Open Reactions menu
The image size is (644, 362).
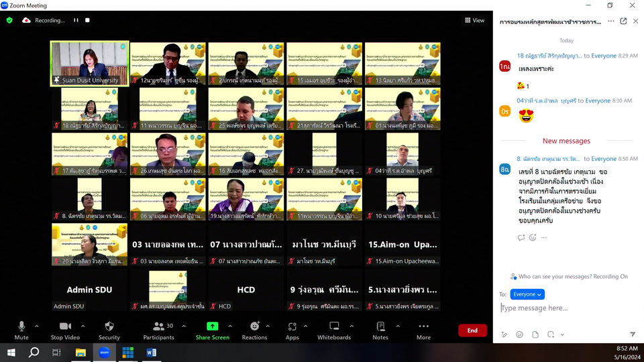pyautogui.click(x=254, y=330)
